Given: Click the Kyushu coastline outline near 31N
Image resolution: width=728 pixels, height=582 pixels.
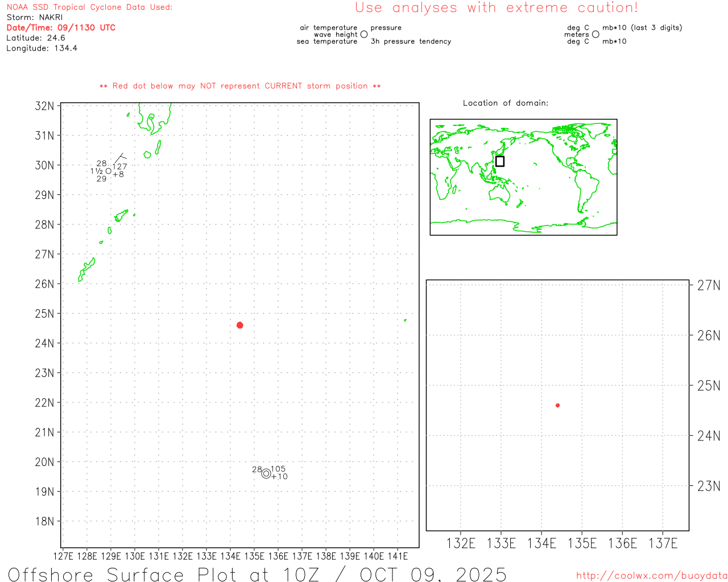Looking at the screenshot, I should pos(155,119).
